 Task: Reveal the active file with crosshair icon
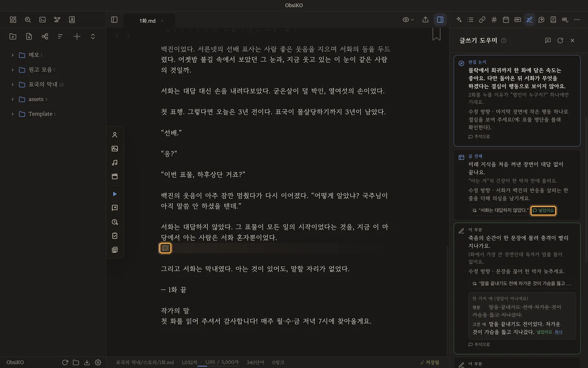click(x=77, y=36)
